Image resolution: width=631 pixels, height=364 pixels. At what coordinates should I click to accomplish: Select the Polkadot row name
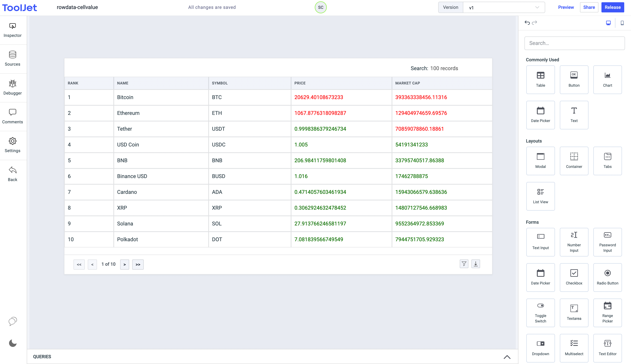point(161,239)
